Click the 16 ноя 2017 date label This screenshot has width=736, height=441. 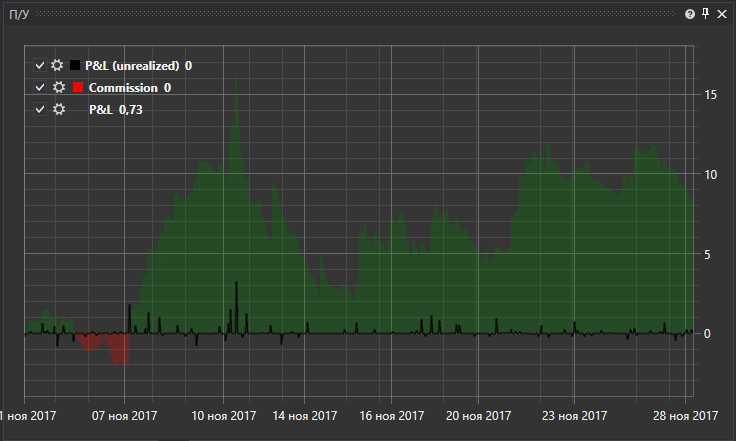pyautogui.click(x=391, y=416)
